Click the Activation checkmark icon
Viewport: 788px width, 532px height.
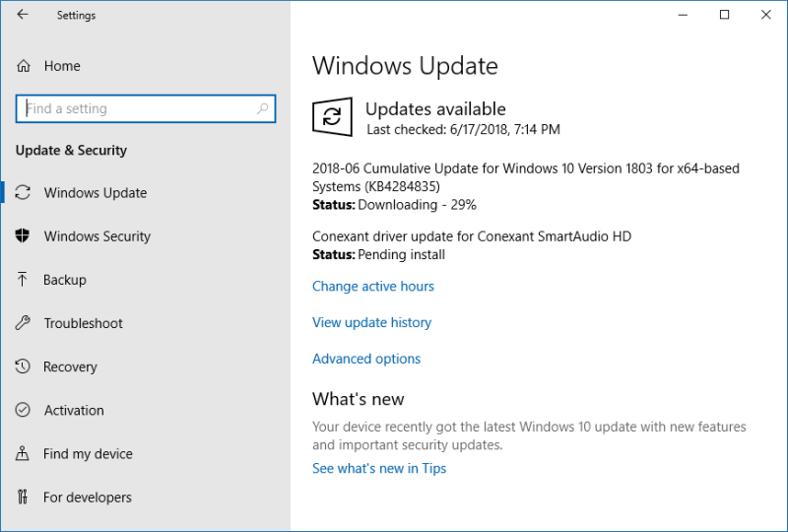point(23,410)
